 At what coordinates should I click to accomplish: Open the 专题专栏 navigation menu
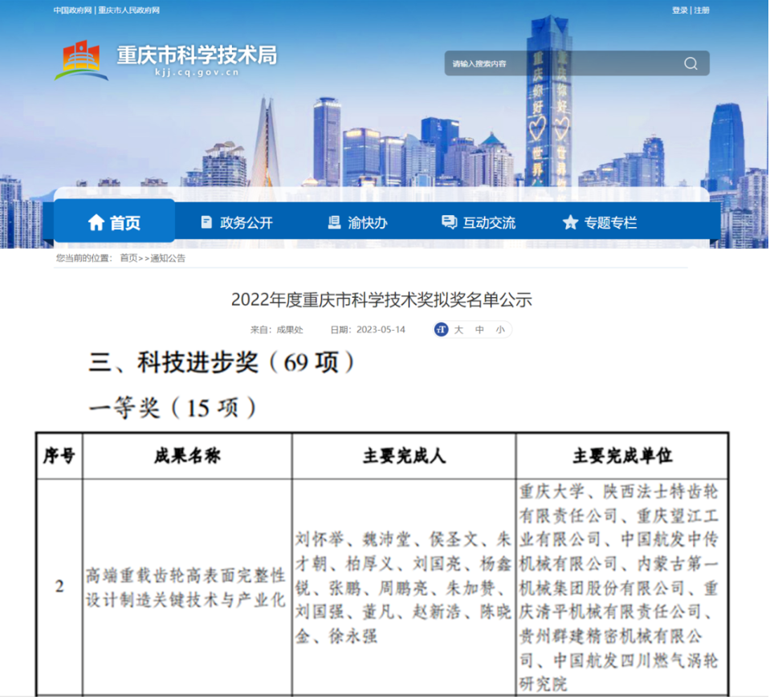pos(610,222)
